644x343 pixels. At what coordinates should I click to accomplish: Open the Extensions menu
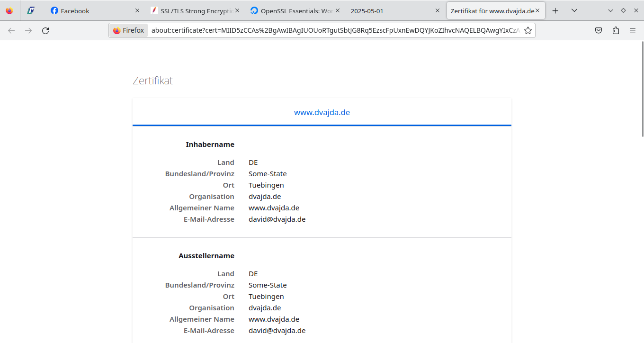coord(616,30)
